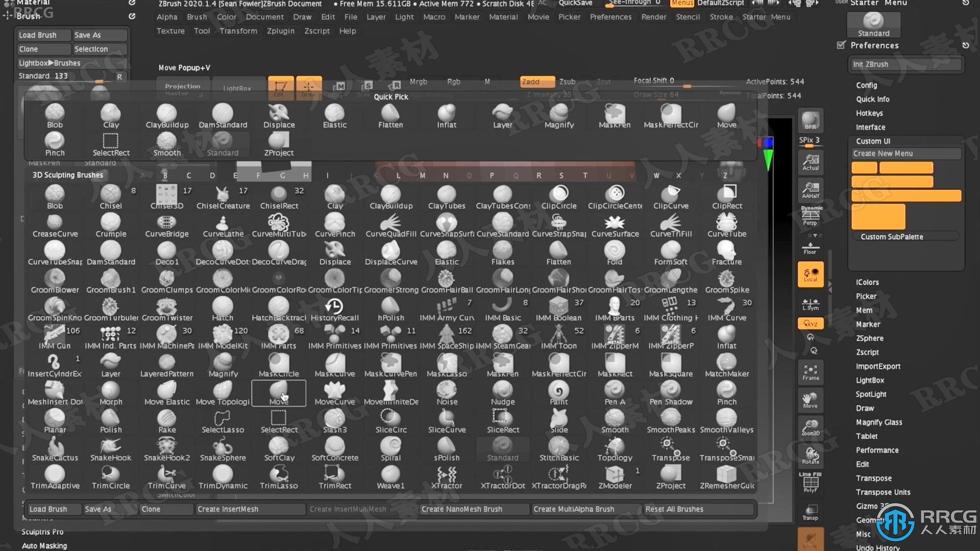
Task: Toggle the Zsub mode button
Action: click(x=567, y=82)
